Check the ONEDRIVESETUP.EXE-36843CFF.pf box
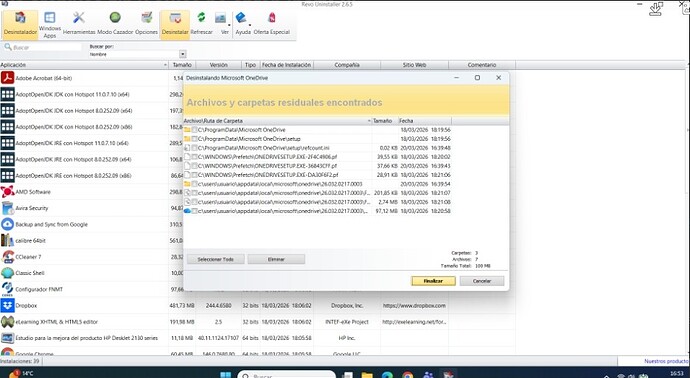 point(194,166)
